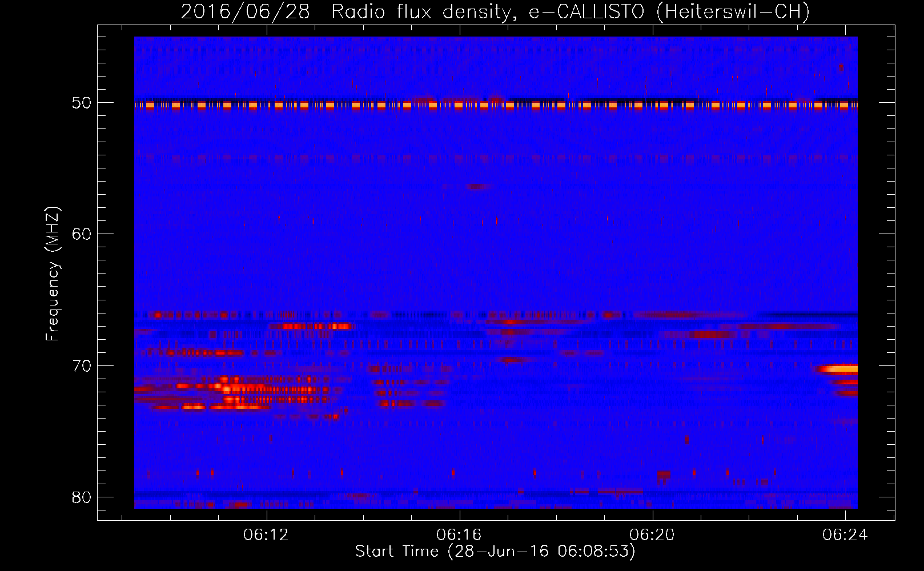Screen dimensions: 924x571
Task: Click the 06:20 time tick label
Action: [x=652, y=534]
